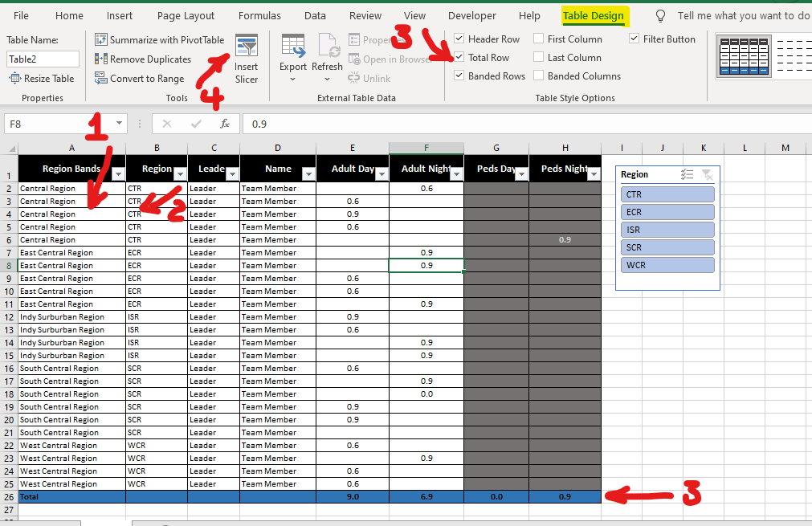Toggle the Banded Rows checkbox

(459, 75)
